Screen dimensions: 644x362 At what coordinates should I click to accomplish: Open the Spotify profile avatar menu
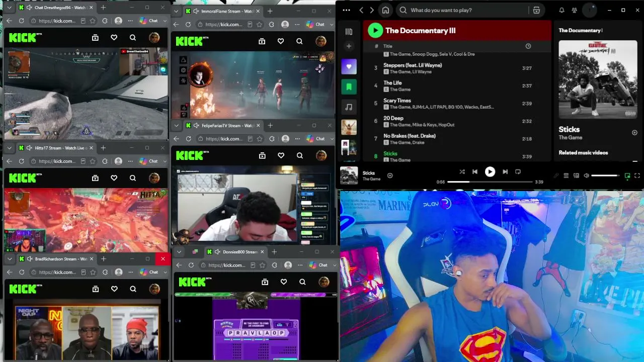(590, 10)
